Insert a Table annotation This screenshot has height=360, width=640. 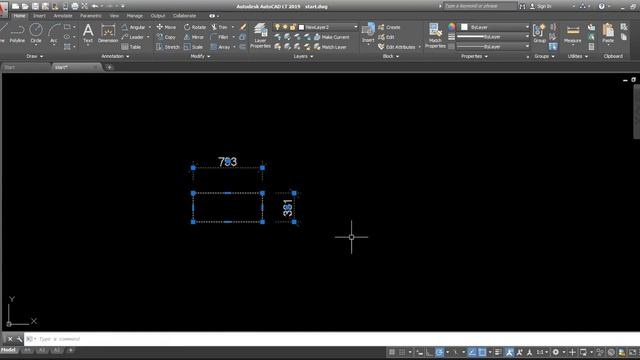131,47
